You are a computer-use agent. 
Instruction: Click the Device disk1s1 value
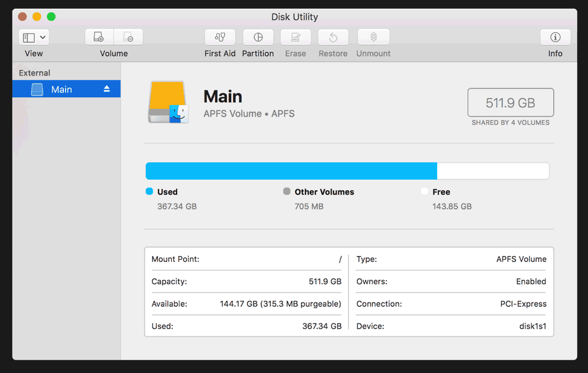click(532, 326)
